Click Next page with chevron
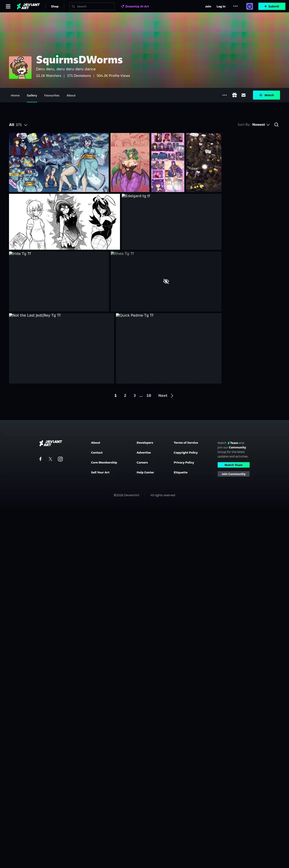The height and width of the screenshot is (868, 289). [x=166, y=396]
